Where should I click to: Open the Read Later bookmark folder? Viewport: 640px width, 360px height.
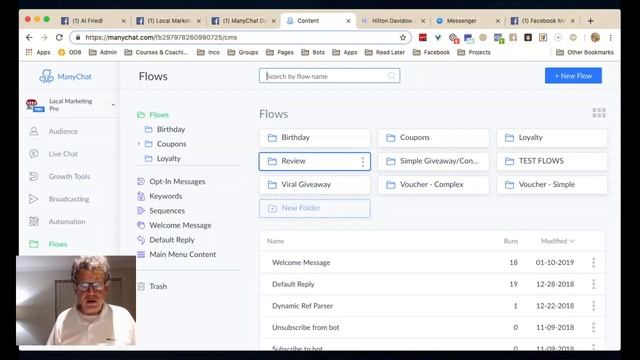(385, 52)
